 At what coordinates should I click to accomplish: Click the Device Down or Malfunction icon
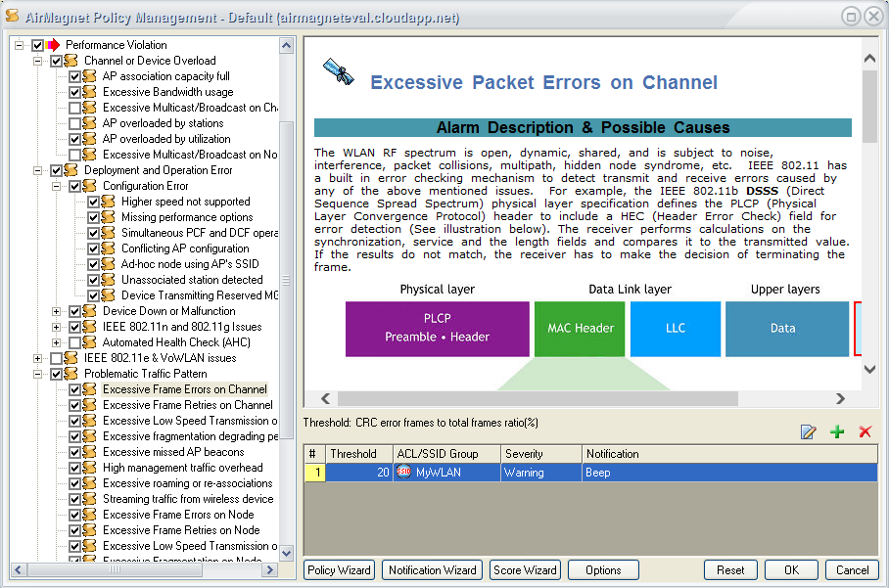(x=89, y=311)
